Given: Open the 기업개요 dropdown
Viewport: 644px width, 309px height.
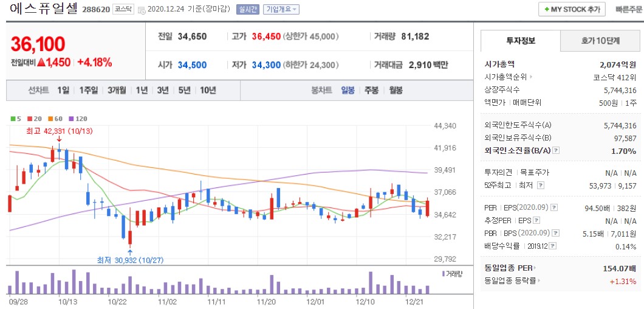Looking at the screenshot, I should pyautogui.click(x=281, y=9).
